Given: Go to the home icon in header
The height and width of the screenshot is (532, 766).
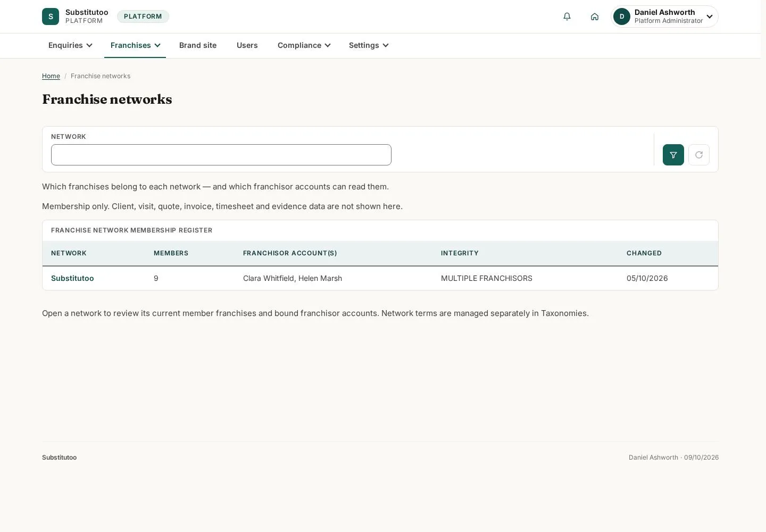Looking at the screenshot, I should [595, 16].
